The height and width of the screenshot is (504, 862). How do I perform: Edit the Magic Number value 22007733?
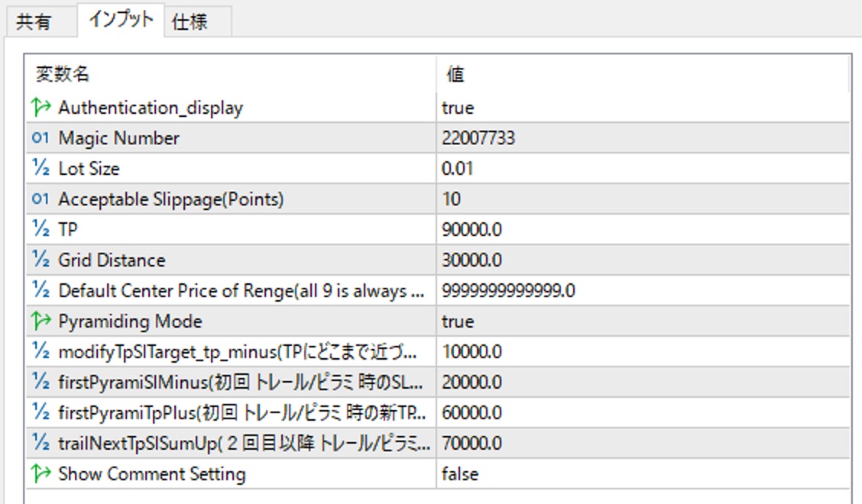[478, 138]
